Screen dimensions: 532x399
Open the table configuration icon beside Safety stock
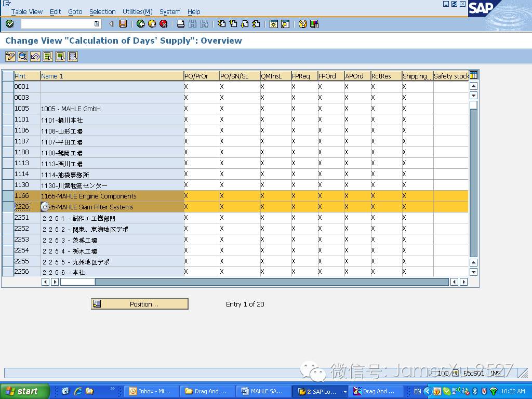tap(473, 75)
